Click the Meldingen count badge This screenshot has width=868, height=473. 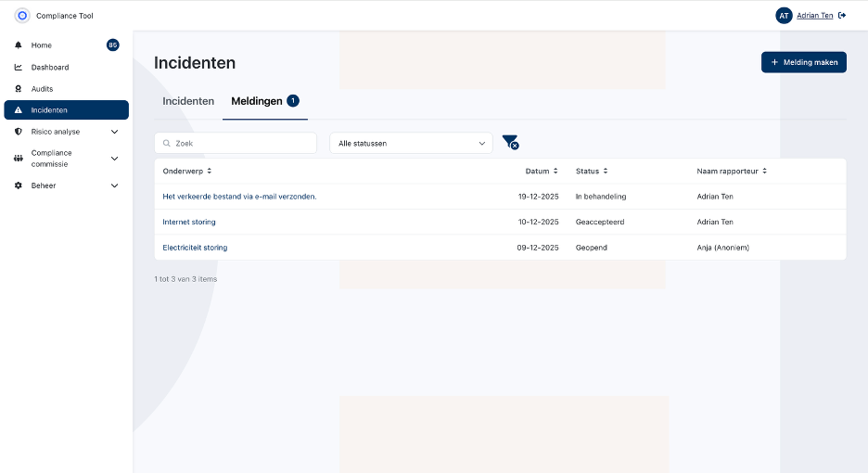[293, 101]
